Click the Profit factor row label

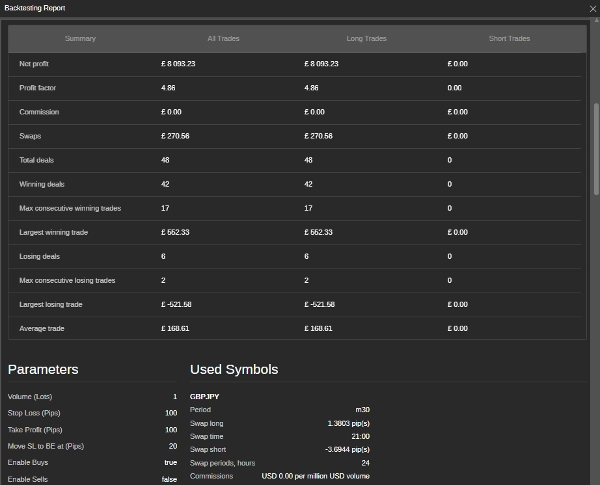[x=38, y=88]
